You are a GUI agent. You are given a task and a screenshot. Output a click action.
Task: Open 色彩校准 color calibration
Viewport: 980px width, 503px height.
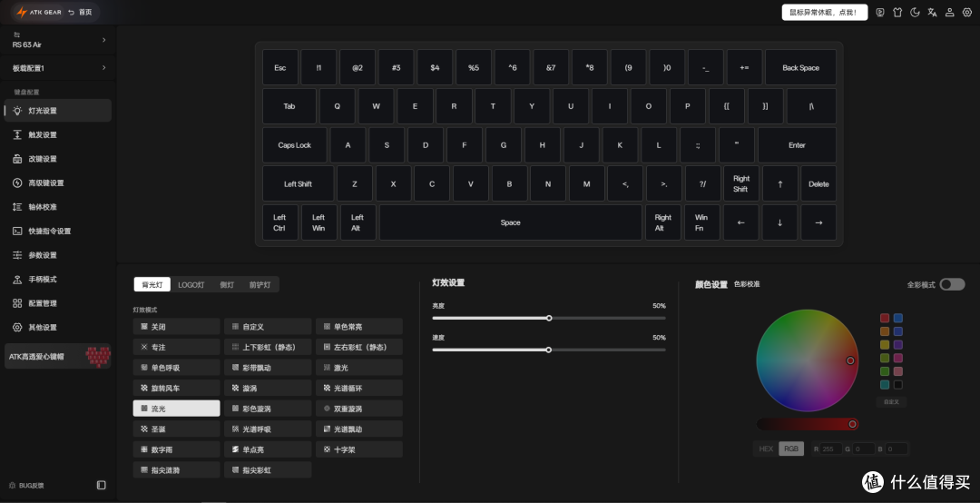click(x=747, y=284)
